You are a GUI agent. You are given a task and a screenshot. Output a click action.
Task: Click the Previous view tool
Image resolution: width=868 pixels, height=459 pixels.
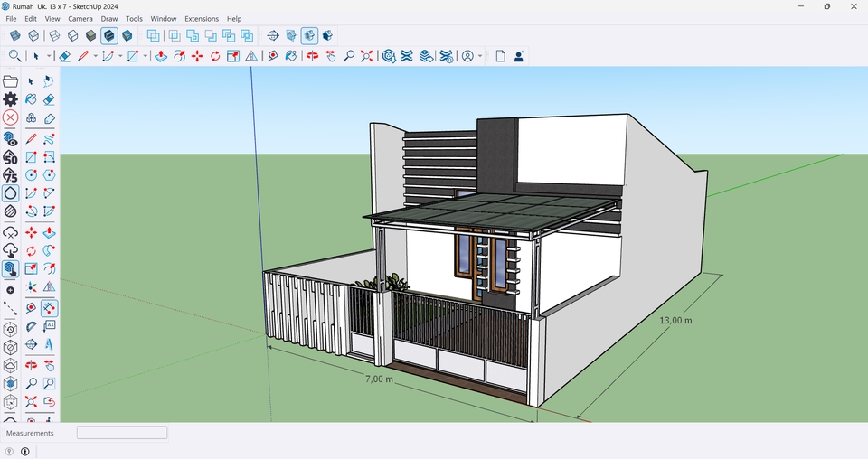pos(49,401)
